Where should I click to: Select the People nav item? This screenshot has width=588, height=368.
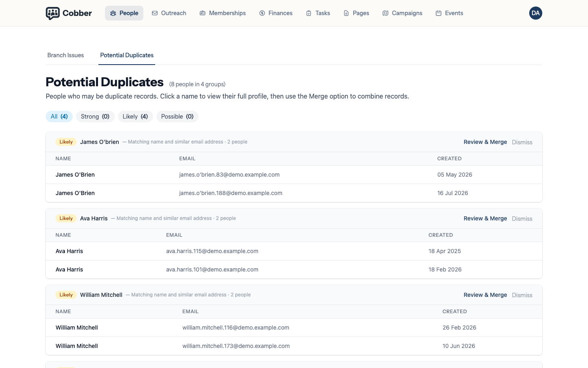click(x=124, y=13)
